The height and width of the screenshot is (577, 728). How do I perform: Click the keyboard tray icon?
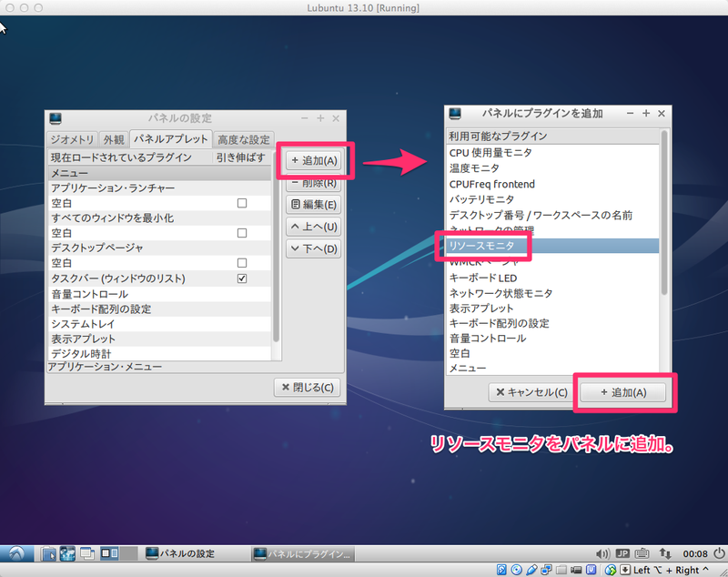pyautogui.click(x=642, y=553)
